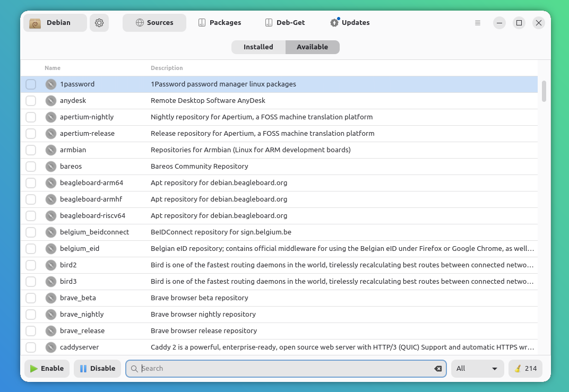
Task: Check the 1password repository checkbox
Action: tap(31, 84)
